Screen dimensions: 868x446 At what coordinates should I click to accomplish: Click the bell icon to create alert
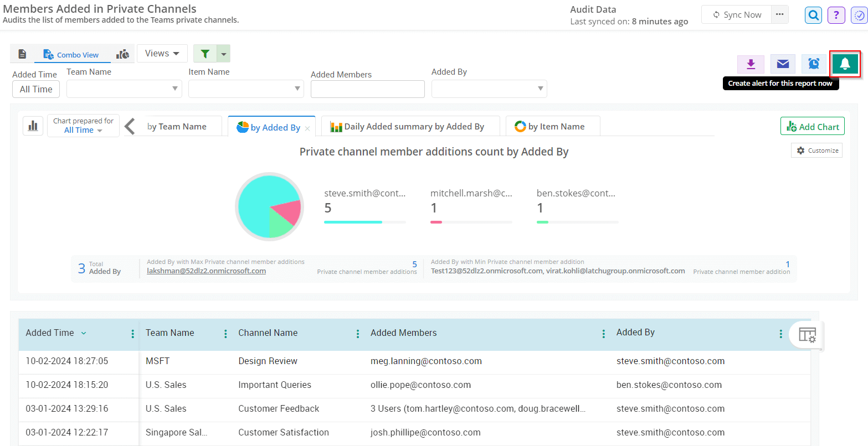tap(845, 64)
